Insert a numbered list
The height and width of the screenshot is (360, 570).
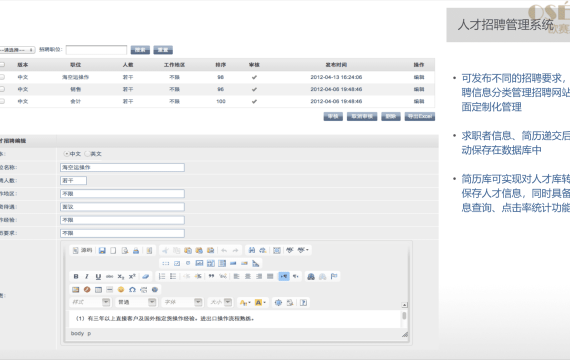coord(162,276)
